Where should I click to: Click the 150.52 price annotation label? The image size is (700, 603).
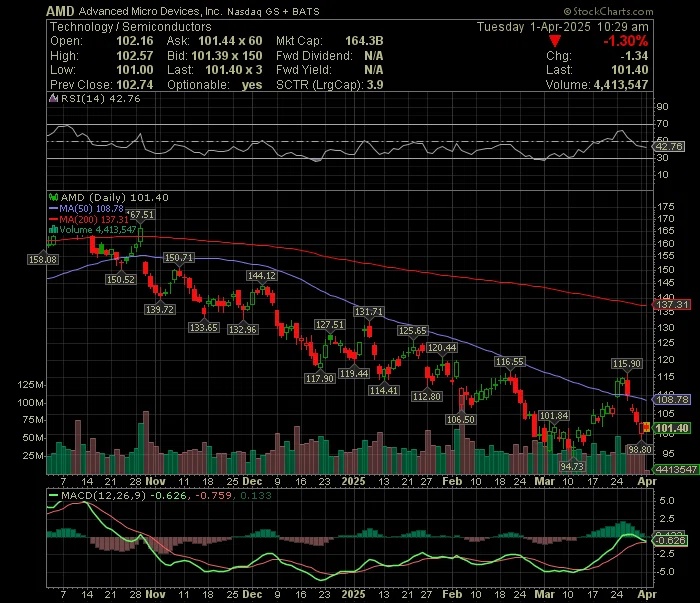(121, 279)
